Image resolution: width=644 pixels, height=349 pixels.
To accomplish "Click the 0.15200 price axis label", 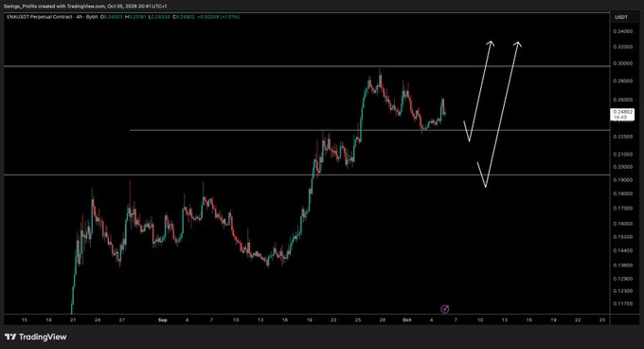I will click(622, 237).
